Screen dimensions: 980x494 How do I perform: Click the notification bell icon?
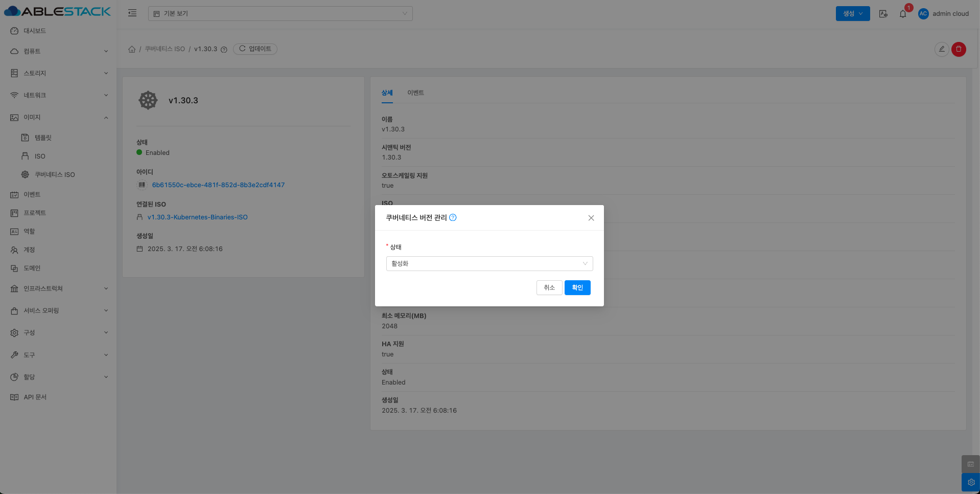pos(903,14)
